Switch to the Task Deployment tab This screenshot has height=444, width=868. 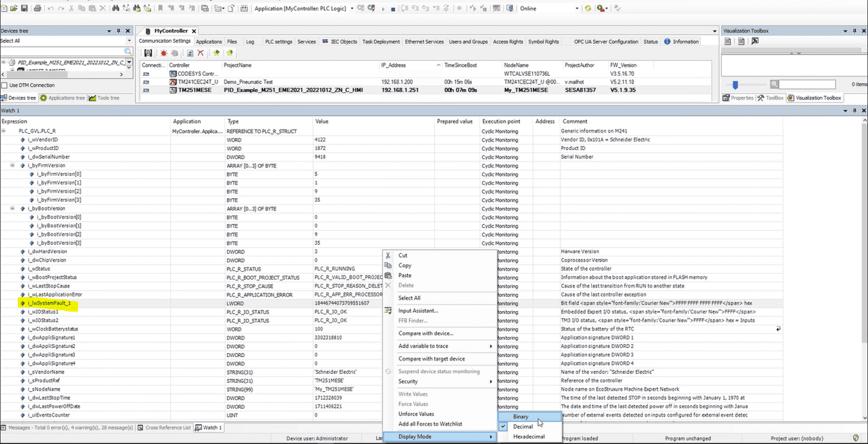coord(381,42)
